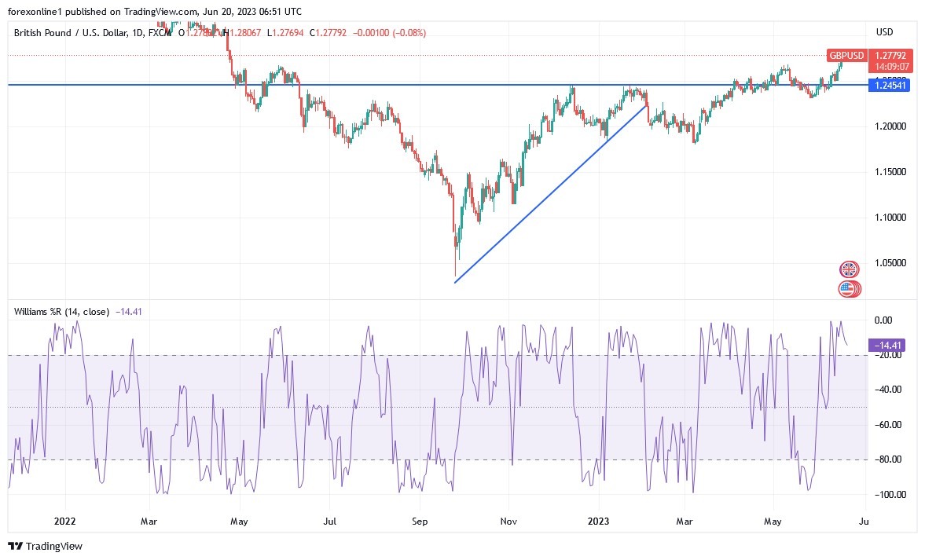Click the 14:09:07 countdown timer

[x=891, y=67]
